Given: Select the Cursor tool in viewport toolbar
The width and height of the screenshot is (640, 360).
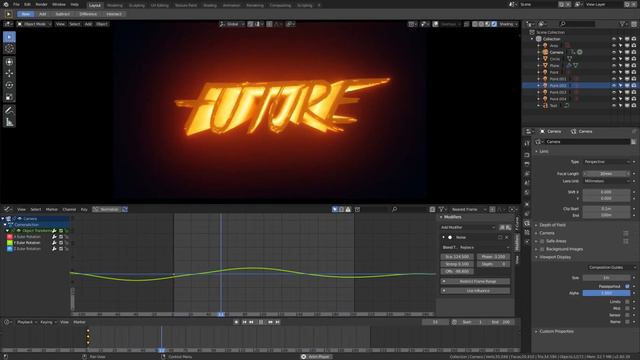Looking at the screenshot, I should pyautogui.click(x=9, y=49).
